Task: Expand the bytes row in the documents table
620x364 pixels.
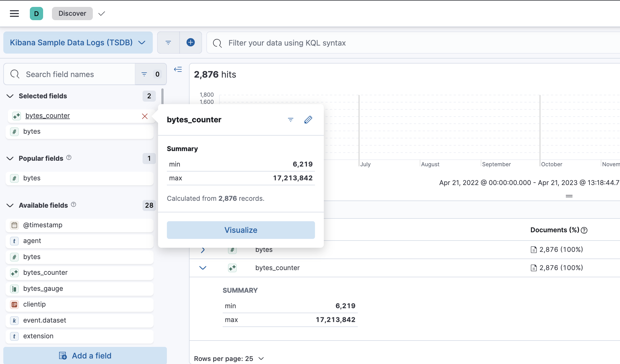Action: tap(203, 250)
